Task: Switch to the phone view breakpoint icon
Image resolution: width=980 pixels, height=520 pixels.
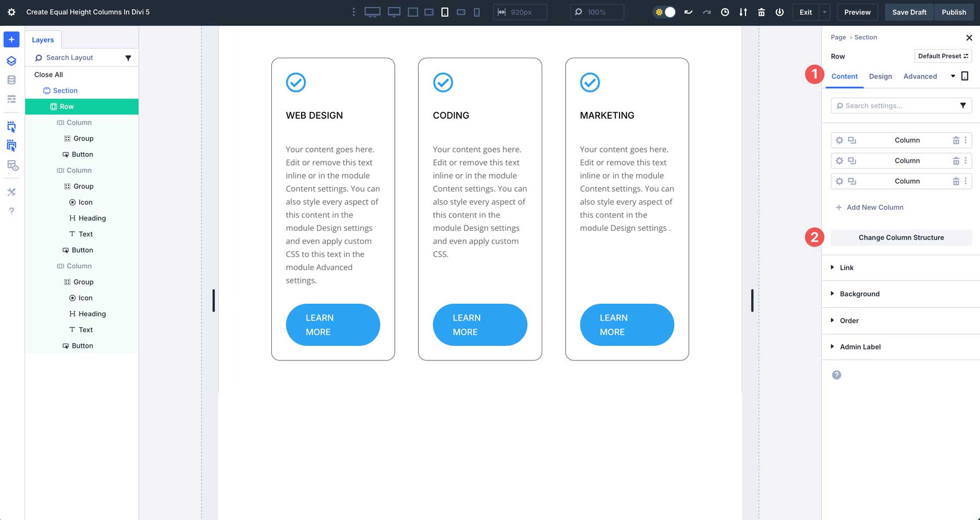Action: click(x=476, y=12)
